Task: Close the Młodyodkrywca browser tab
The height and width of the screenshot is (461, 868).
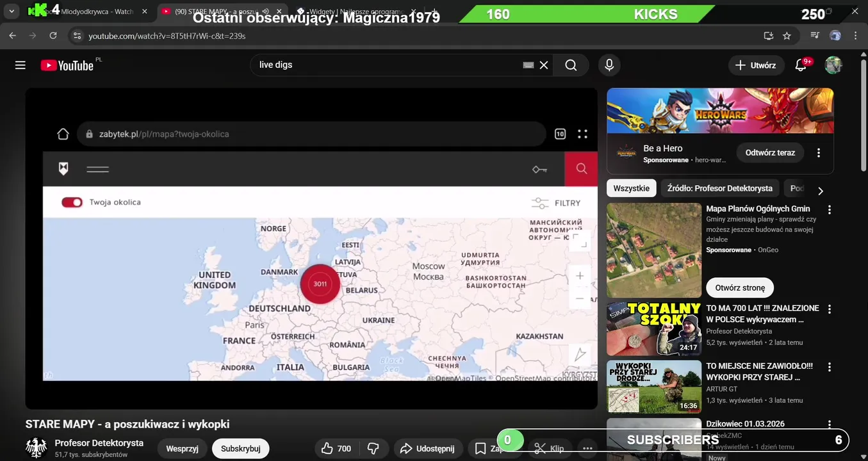Action: click(145, 12)
